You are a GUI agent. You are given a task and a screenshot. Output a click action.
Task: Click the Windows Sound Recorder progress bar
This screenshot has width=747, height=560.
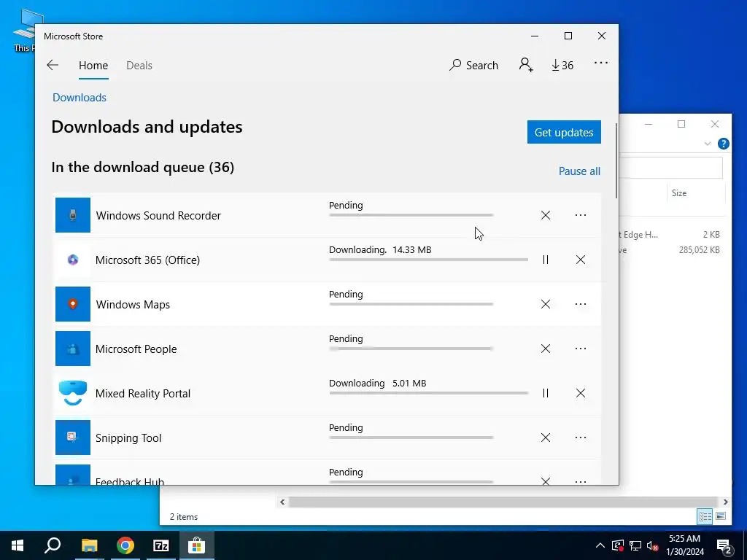tap(411, 215)
